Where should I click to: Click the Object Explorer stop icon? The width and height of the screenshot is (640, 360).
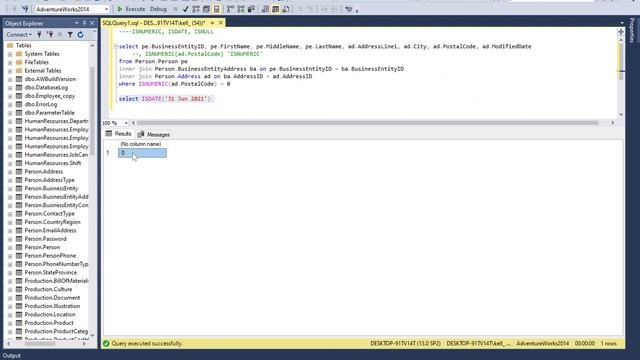(x=60, y=35)
